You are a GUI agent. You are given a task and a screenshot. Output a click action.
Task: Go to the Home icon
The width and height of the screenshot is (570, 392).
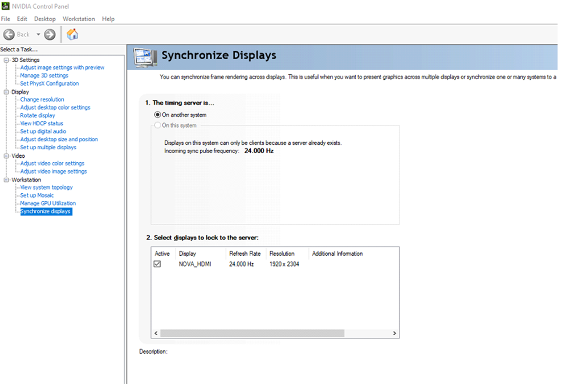(72, 34)
